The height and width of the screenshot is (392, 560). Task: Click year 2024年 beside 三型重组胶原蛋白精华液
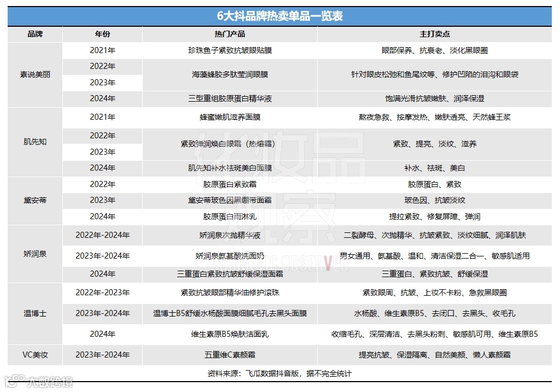tap(102, 98)
